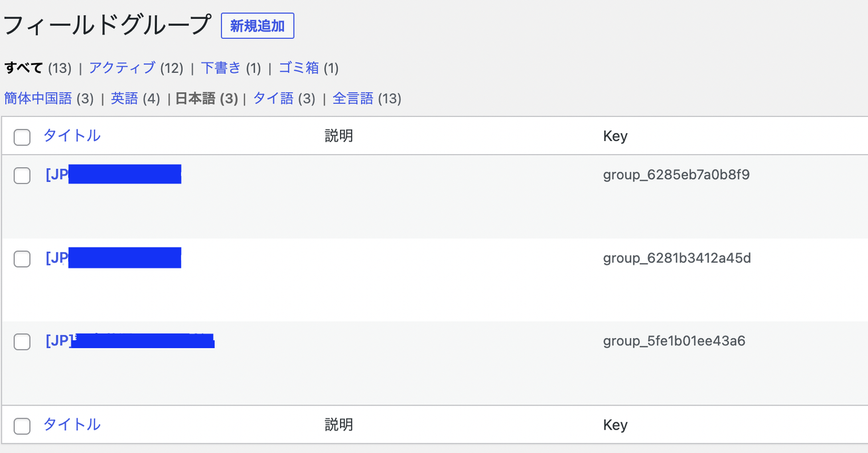
Task: Filter field groups by 英語
Action: [125, 99]
